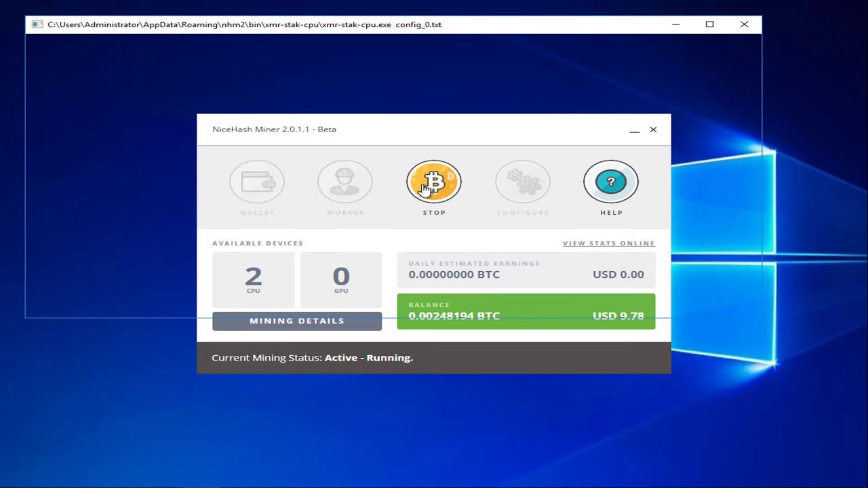
Task: Click the 'Current Mining Status: Active - Running.' text
Action: 312,358
